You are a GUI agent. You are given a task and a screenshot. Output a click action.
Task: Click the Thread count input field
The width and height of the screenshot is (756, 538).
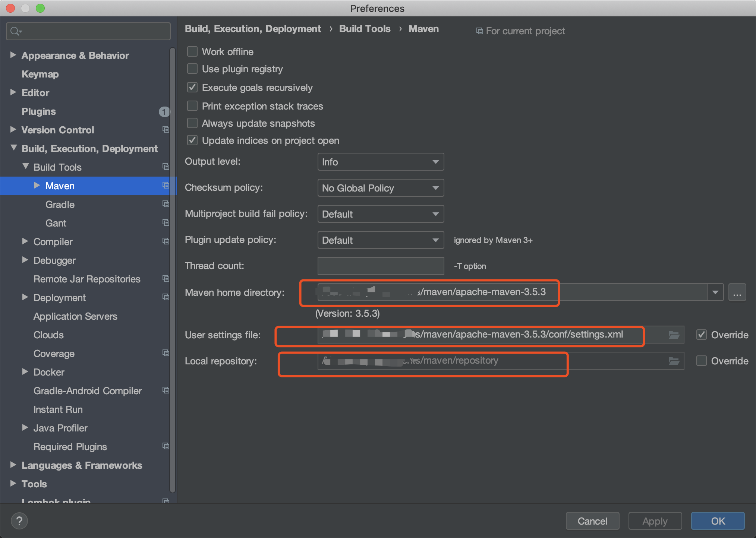[380, 266]
